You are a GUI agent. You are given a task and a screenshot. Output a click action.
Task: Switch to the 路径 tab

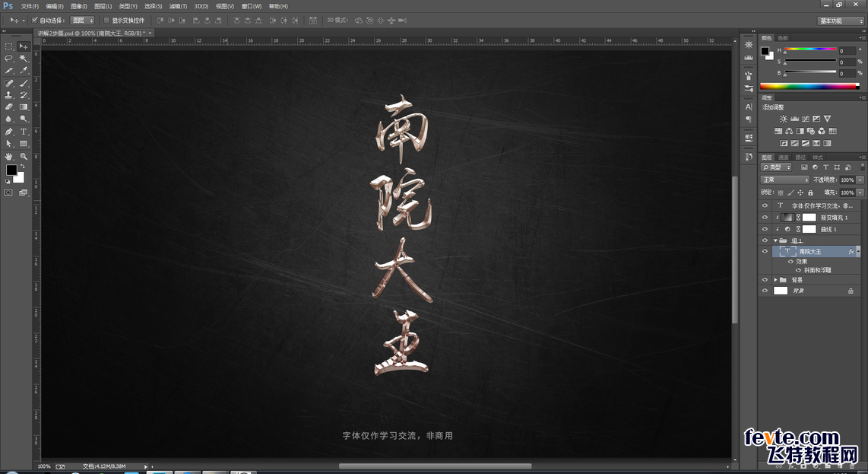(x=800, y=157)
